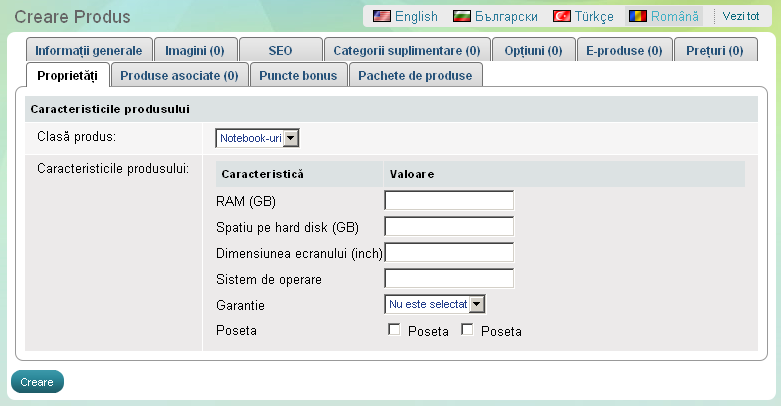Focus the RAM (GB) input field
The image size is (781, 406).
[448, 201]
